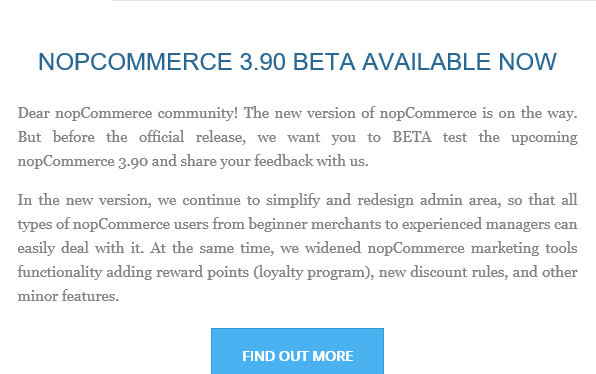The height and width of the screenshot is (374, 596).
Task: Click the phrase official release,
Action: tap(192, 137)
